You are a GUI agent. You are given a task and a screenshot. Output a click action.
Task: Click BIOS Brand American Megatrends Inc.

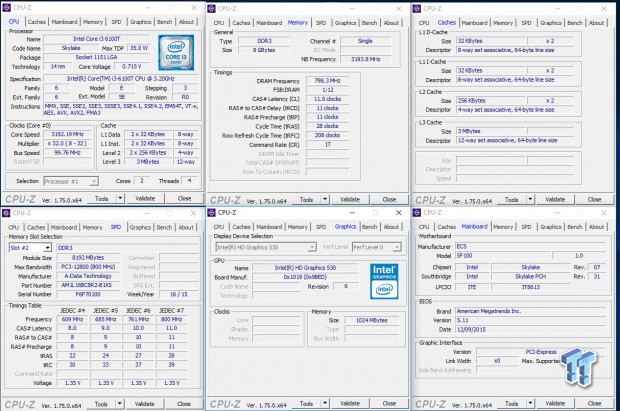530,311
